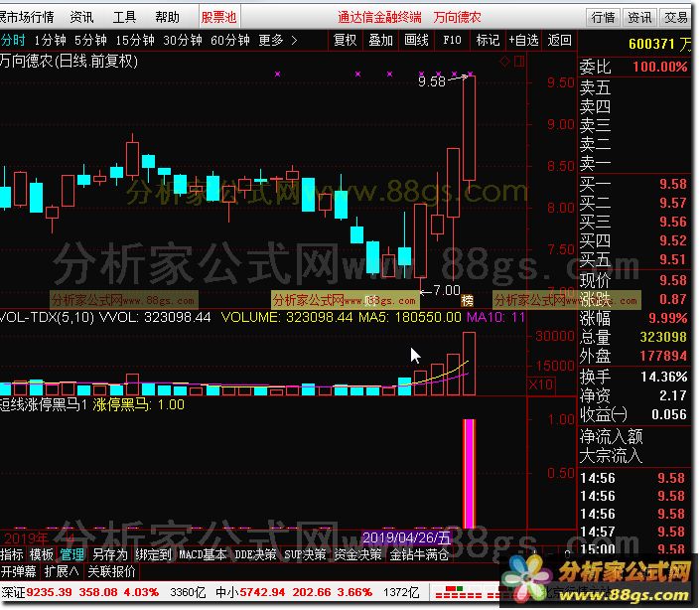Open the 股票池 tab
This screenshot has height=610, width=700.
click(x=218, y=18)
